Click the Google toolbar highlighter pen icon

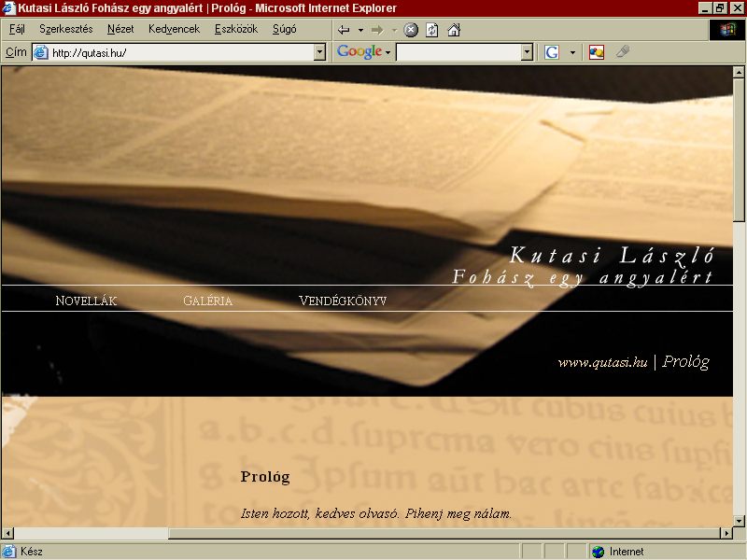tap(622, 51)
